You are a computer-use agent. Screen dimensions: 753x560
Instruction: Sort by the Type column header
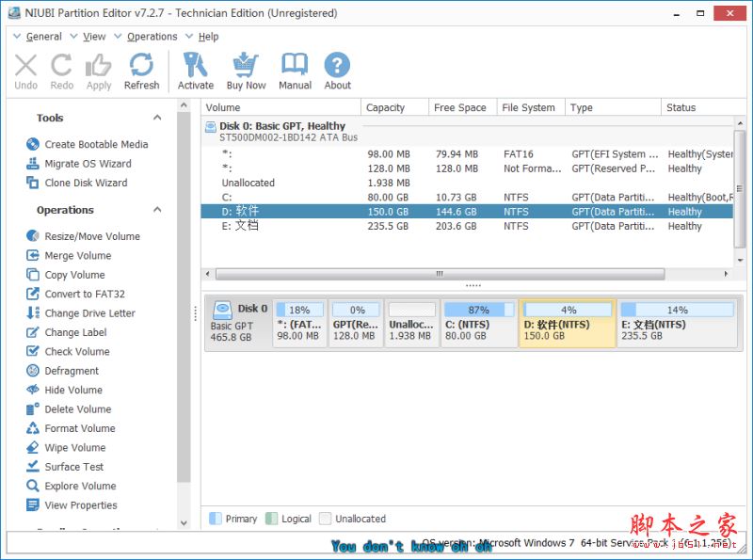[613, 107]
